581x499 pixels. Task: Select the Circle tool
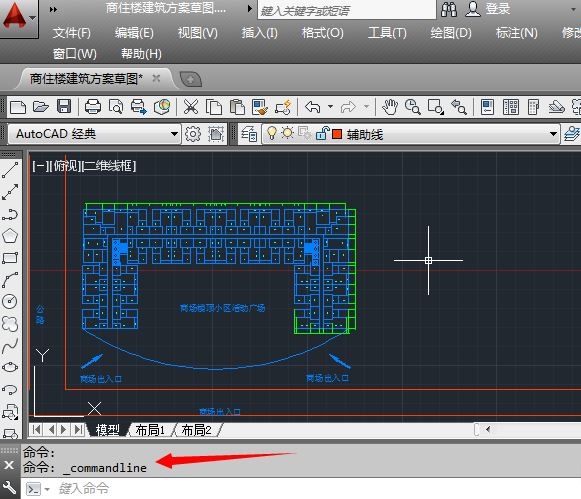coord(10,302)
